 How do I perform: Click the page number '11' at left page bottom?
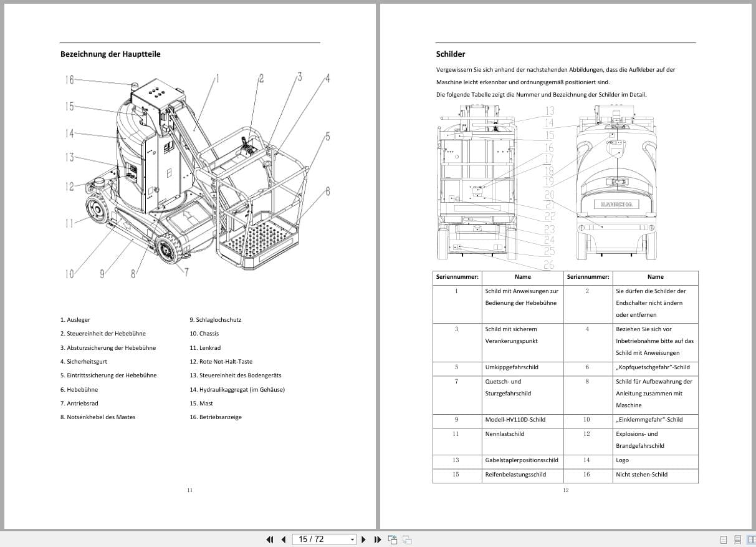click(189, 490)
